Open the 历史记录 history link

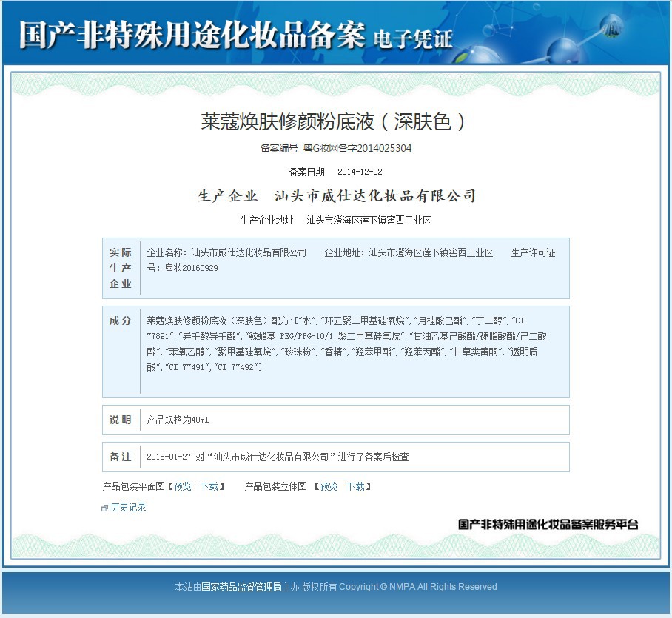128,508
